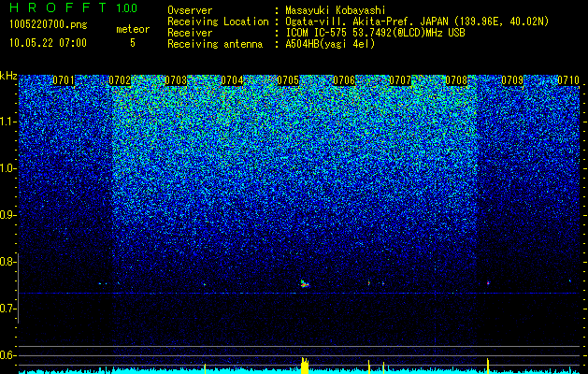Click the ICOM IC-575 receiver text
Image resolution: width=588 pixels, height=374 pixels.
375,33
